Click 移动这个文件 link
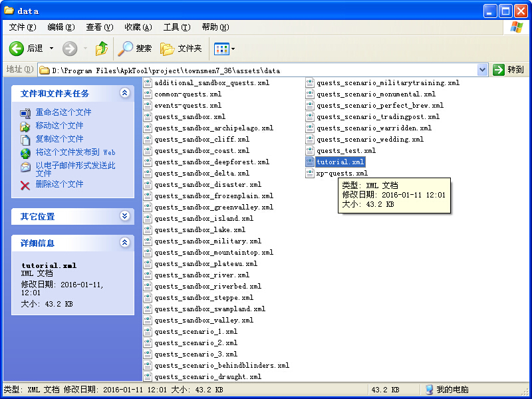The width and height of the screenshot is (532, 399). tap(59, 126)
